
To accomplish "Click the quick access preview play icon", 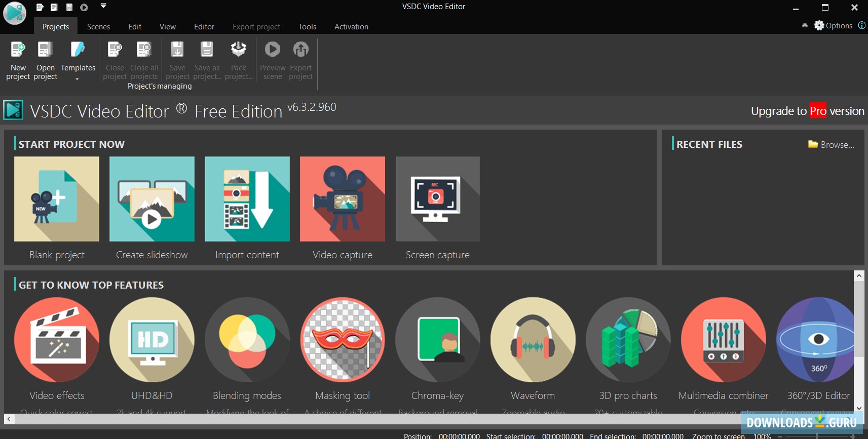I will coord(84,7).
